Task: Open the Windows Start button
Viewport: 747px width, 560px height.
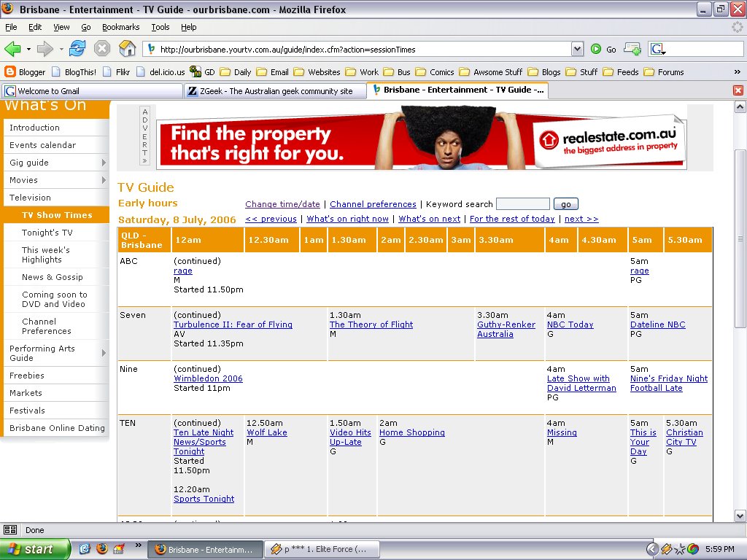Action: click(35, 549)
